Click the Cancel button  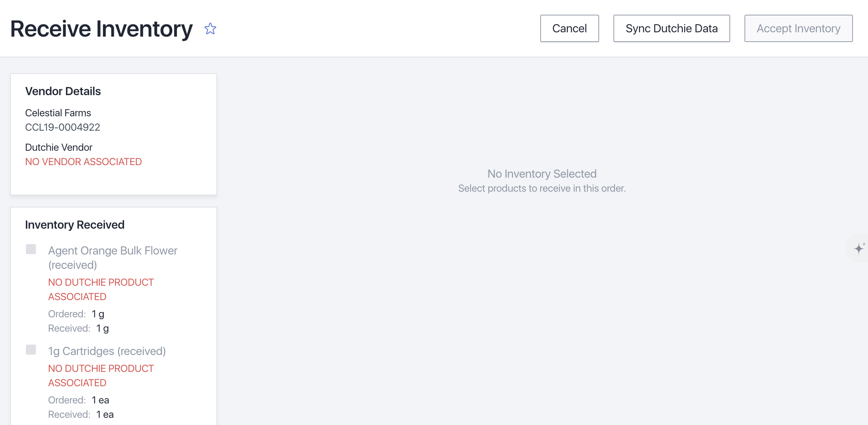(x=569, y=28)
